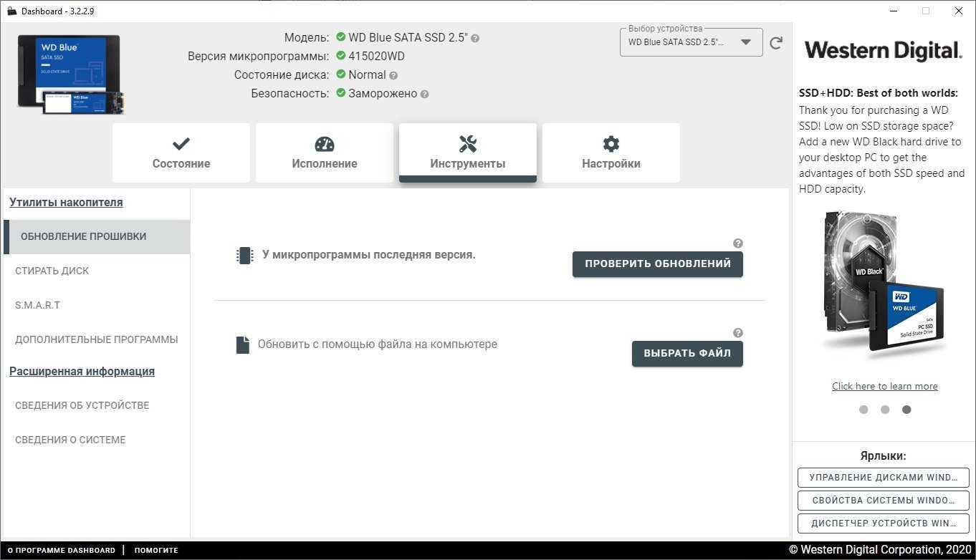
Task: Click the WD Black drive advertisement image
Action: (x=884, y=286)
